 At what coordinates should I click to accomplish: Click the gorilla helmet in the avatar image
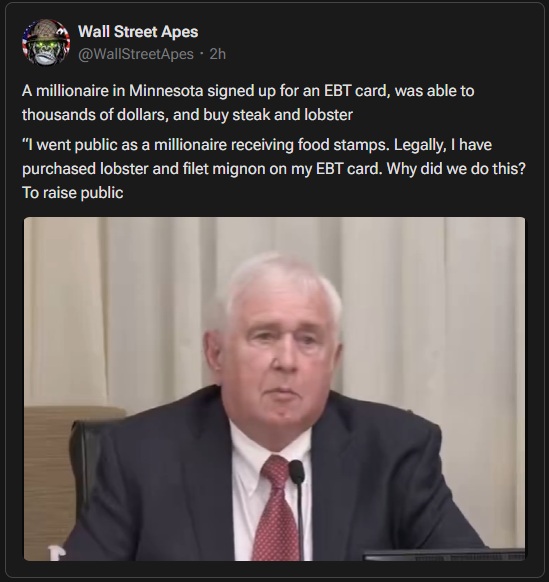point(45,30)
